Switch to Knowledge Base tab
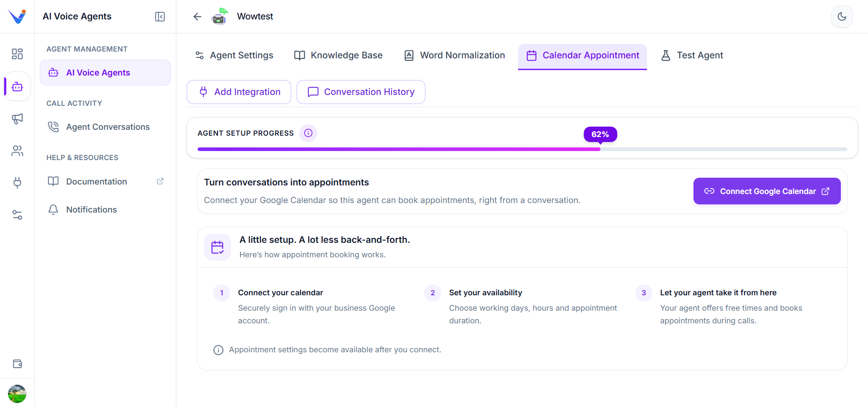868x407 pixels. (x=338, y=56)
